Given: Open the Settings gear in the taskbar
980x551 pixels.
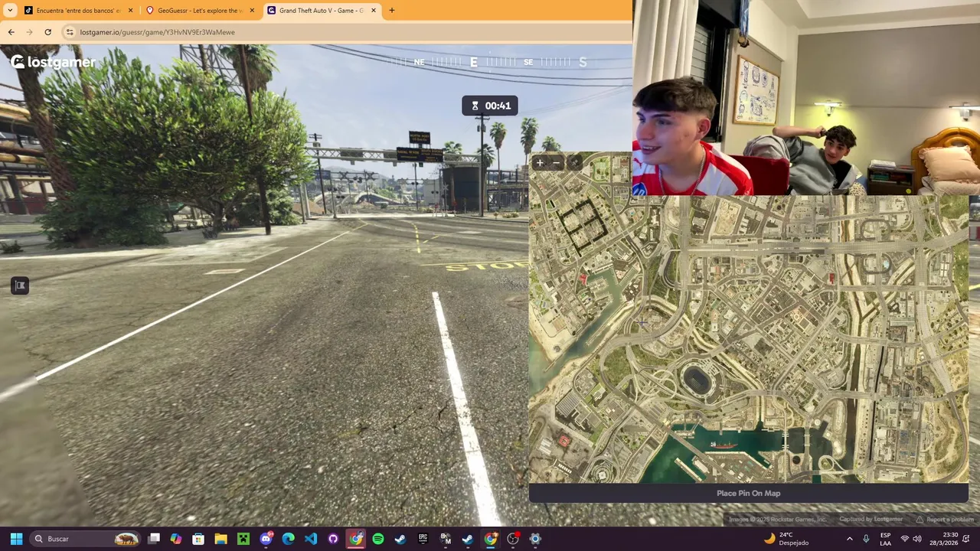Looking at the screenshot, I should [535, 539].
